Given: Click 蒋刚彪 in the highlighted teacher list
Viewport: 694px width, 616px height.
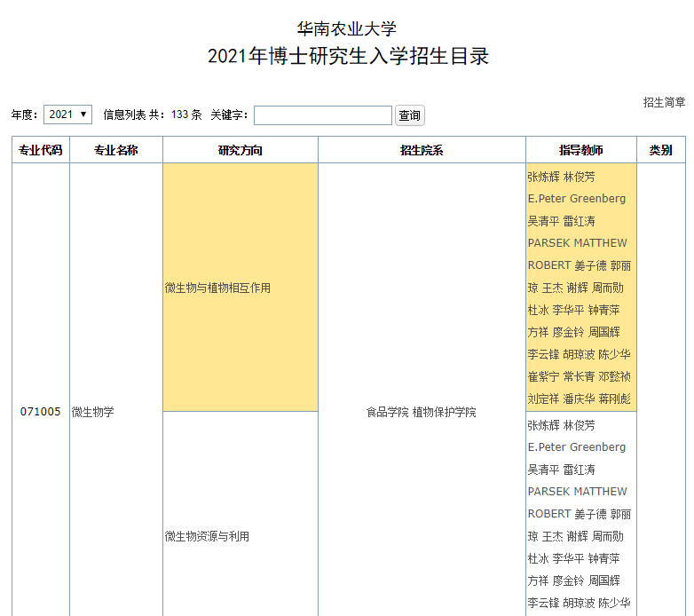Looking at the screenshot, I should coord(614,399).
